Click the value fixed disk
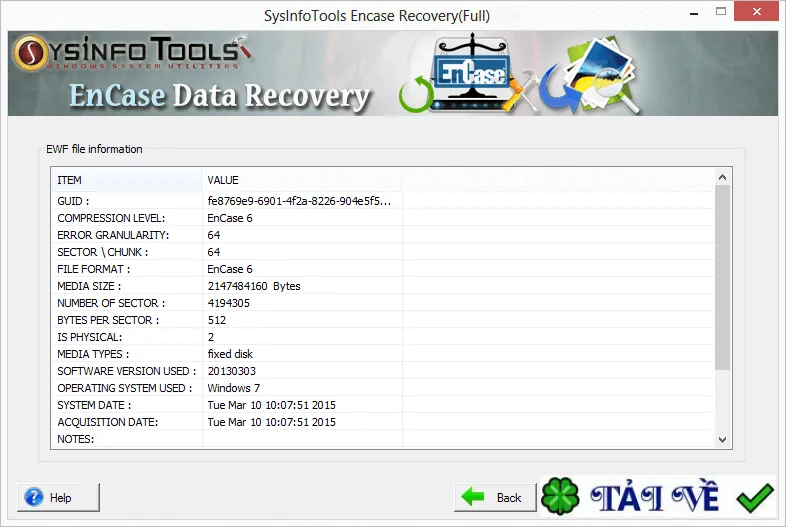Viewport: 786px width, 527px height. [230, 355]
